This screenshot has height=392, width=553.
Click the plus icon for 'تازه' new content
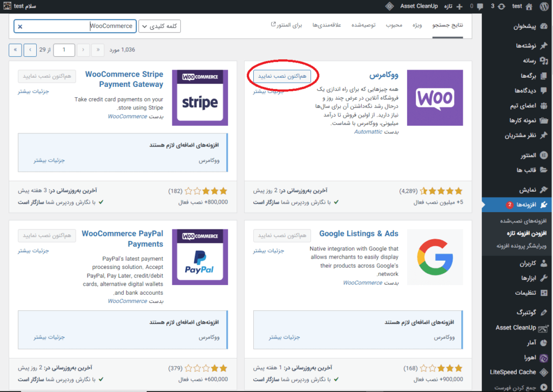(x=459, y=6)
